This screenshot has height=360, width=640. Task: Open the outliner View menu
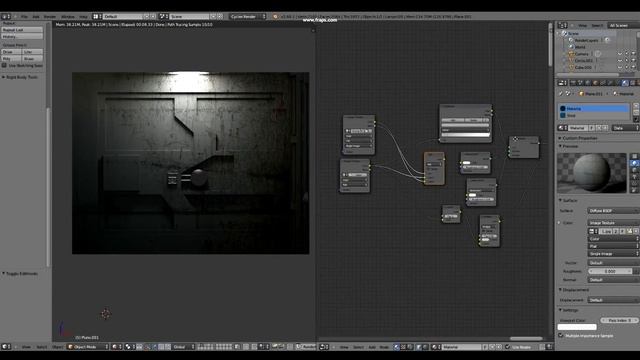(582, 25)
